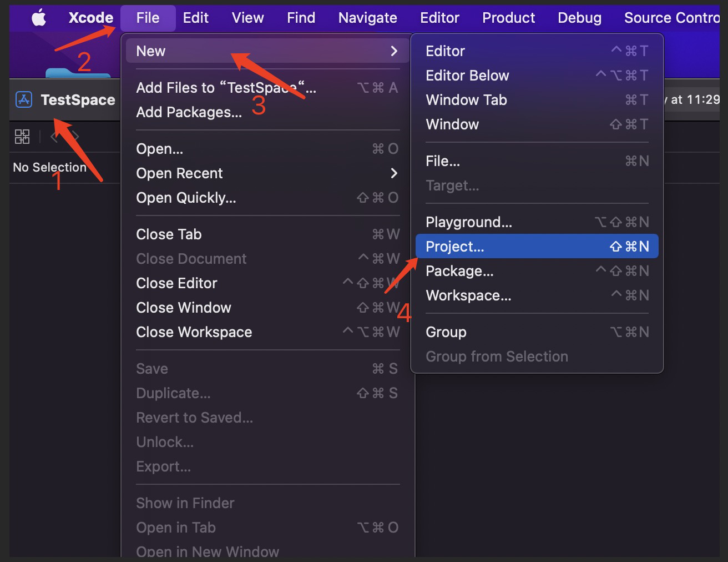
Task: Expand the Open Recent submenu
Action: (267, 173)
